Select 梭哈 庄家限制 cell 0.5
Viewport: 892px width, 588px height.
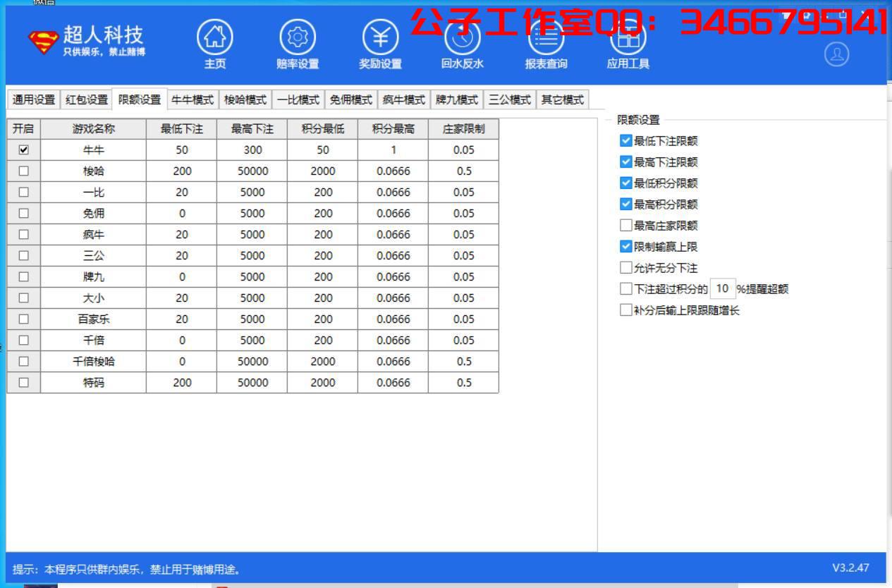pos(464,171)
